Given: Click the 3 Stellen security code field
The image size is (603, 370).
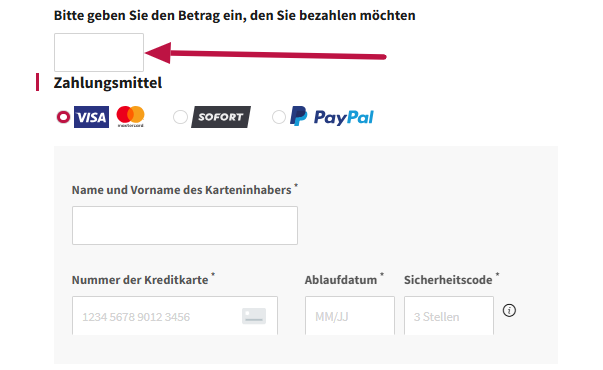Looking at the screenshot, I should point(449,316).
